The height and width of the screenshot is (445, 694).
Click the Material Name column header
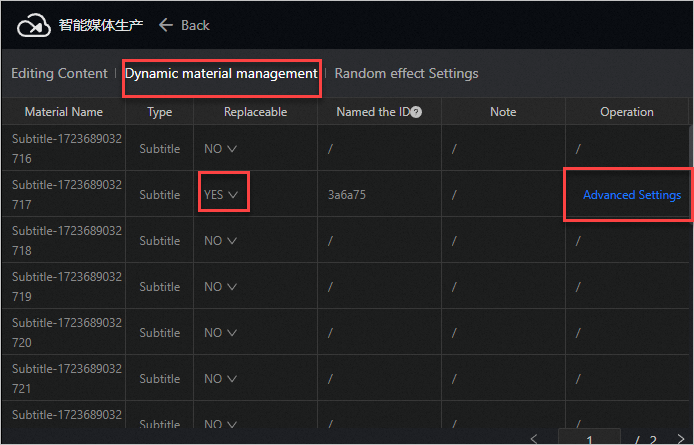tap(64, 112)
